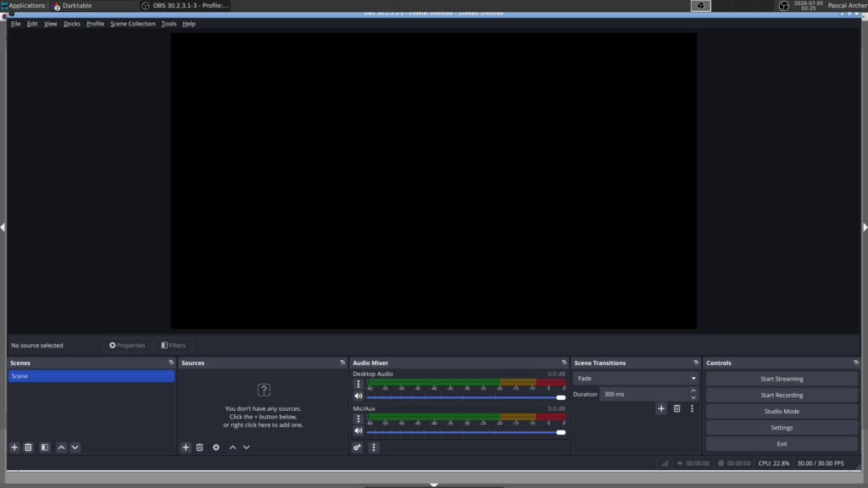
Task: Click the Exit button
Action: tap(782, 444)
